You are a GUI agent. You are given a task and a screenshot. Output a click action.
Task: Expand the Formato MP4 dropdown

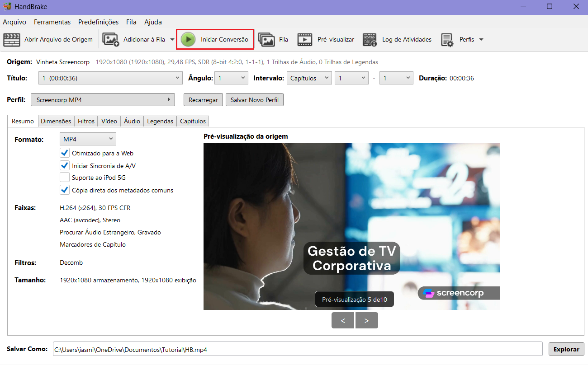pyautogui.click(x=88, y=139)
